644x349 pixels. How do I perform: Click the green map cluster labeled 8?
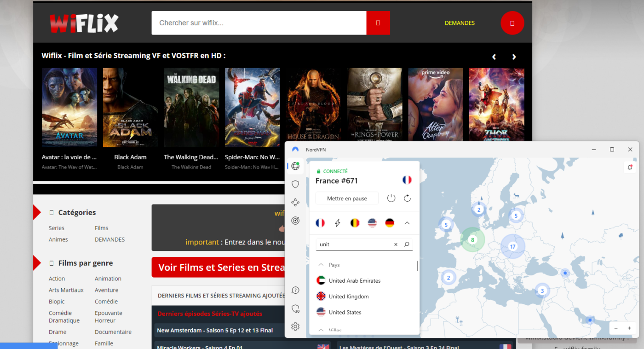pyautogui.click(x=472, y=240)
